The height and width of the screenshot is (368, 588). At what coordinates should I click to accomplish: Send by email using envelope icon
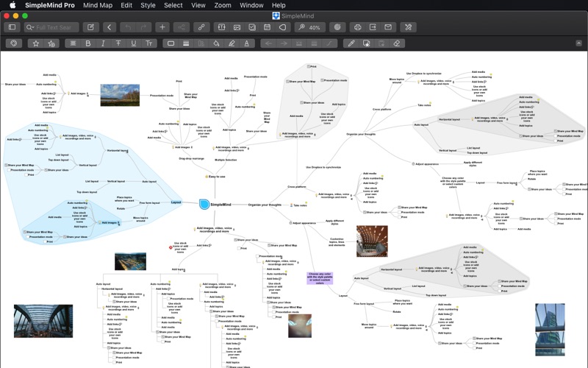click(388, 27)
